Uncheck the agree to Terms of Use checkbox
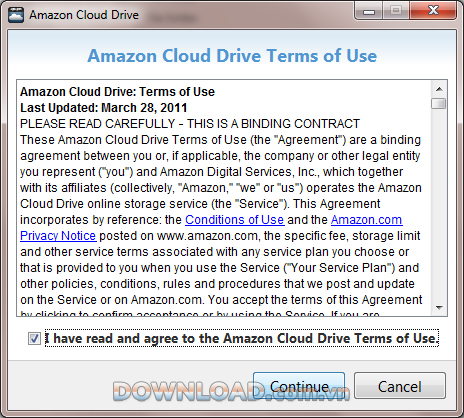Image resolution: width=464 pixels, height=418 pixels. (34, 339)
